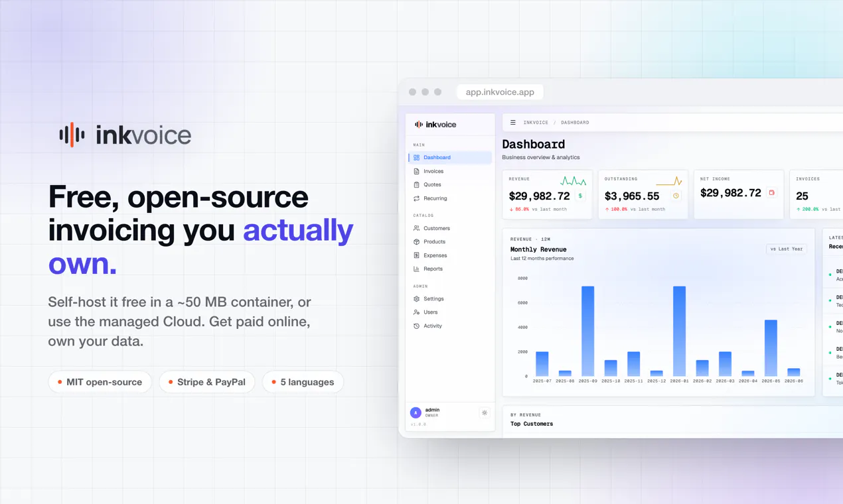Click the 5 languages pill
This screenshot has width=843, height=504.
(x=303, y=382)
